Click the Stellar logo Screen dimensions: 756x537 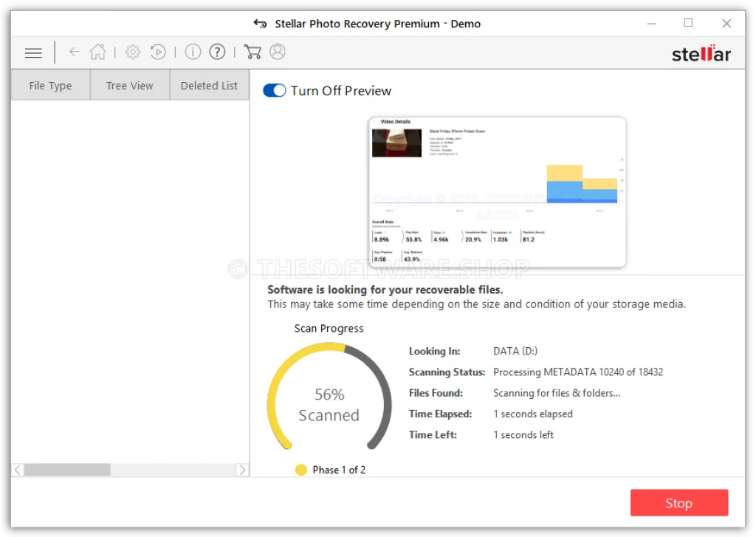pyautogui.click(x=701, y=53)
